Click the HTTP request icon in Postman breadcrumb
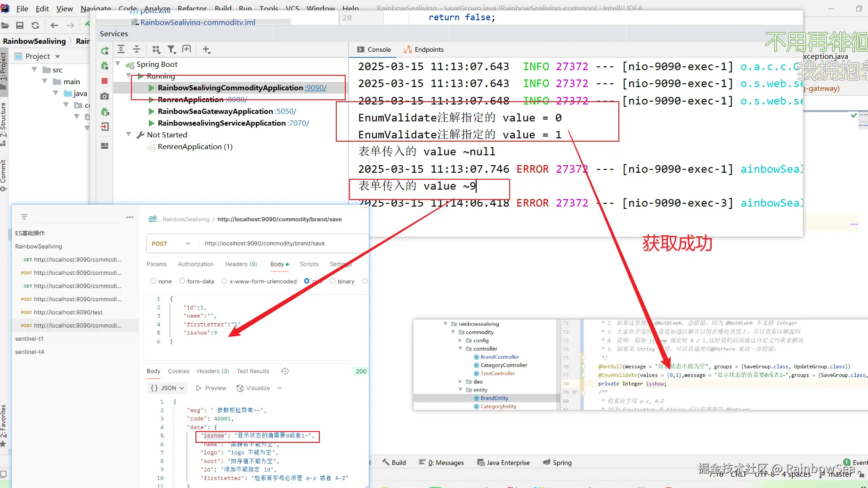 coord(153,219)
